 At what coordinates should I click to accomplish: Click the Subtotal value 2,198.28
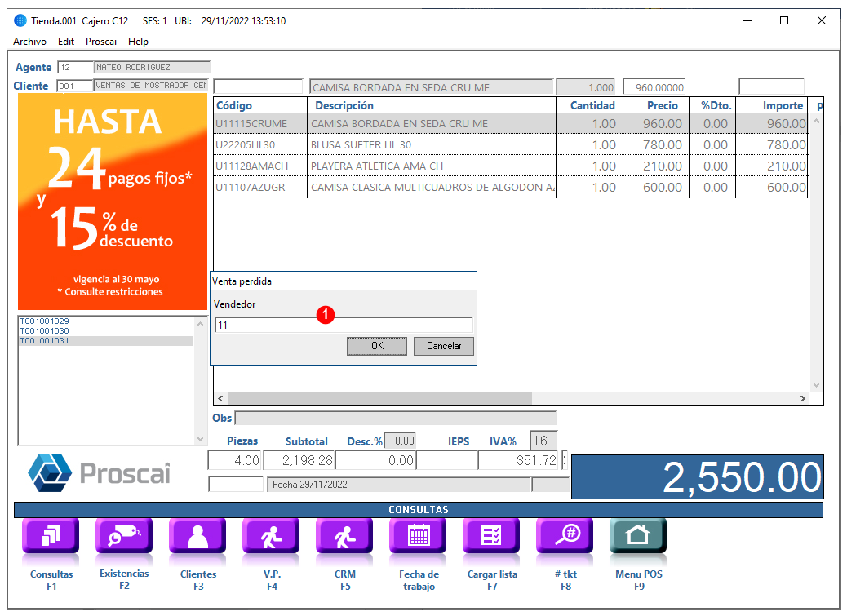point(299,460)
